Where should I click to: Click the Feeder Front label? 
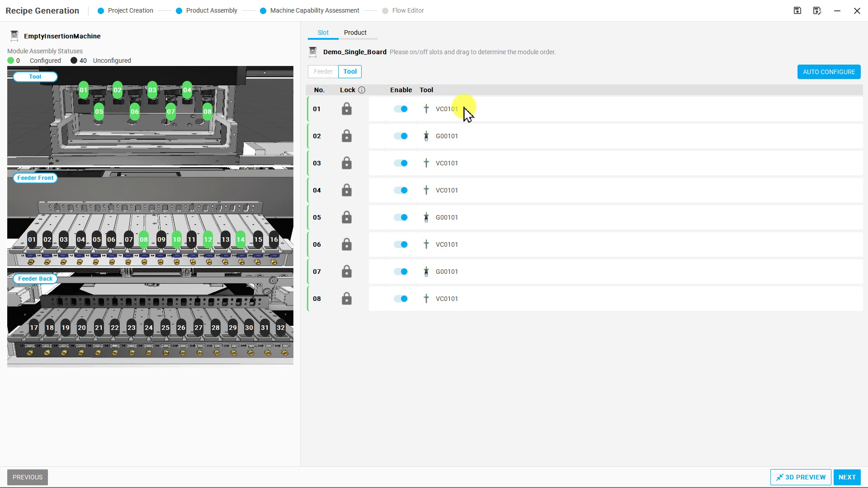pos(35,178)
